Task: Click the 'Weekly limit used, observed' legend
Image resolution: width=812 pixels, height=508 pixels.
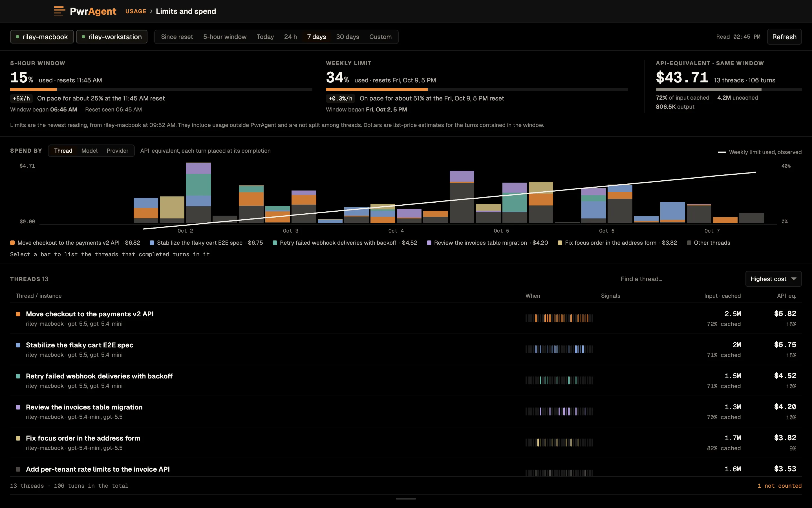Action: click(x=759, y=152)
